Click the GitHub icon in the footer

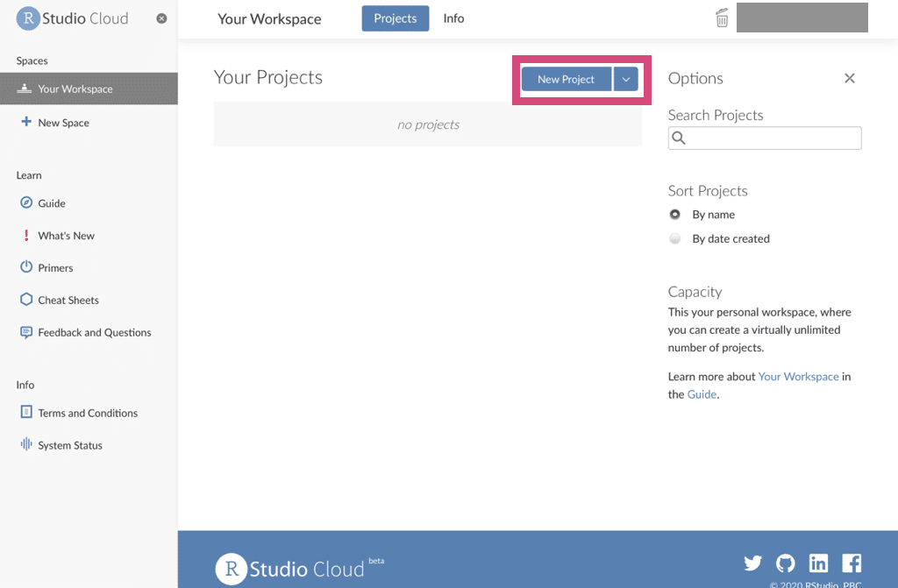pyautogui.click(x=786, y=563)
